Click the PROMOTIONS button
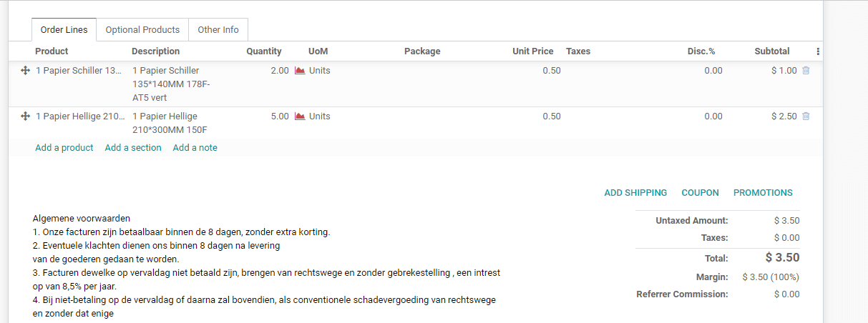868x323 pixels. [763, 193]
